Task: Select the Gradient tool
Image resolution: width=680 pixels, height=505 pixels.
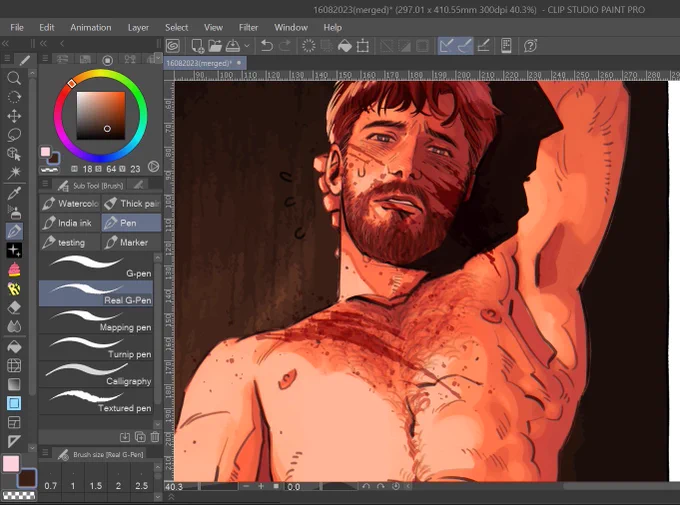Action: (x=14, y=384)
